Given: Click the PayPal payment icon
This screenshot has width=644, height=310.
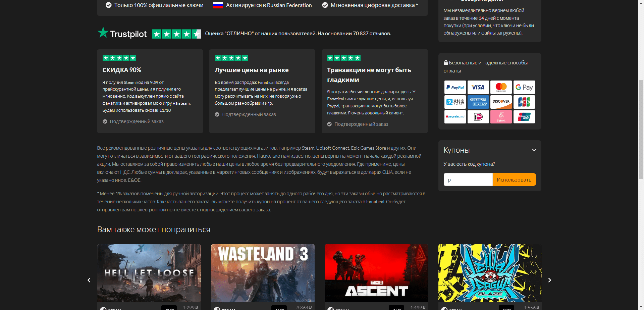Looking at the screenshot, I should 455,87.
